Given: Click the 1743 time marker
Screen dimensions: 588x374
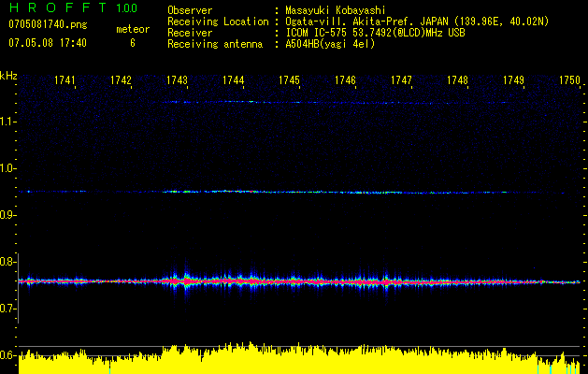Looking at the screenshot, I should [x=177, y=81].
